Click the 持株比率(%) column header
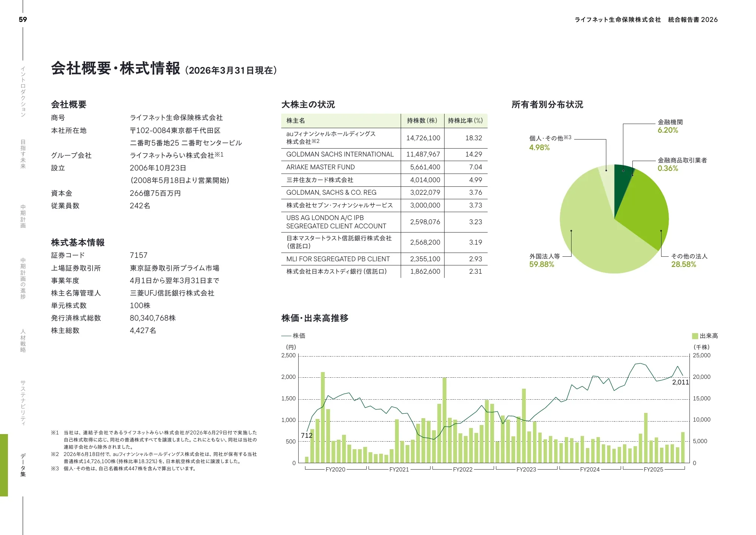 465,121
